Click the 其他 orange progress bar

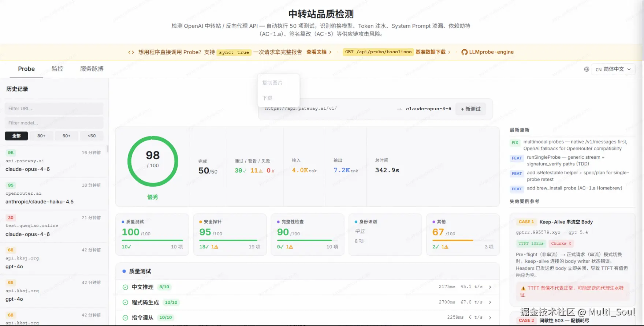453,240
